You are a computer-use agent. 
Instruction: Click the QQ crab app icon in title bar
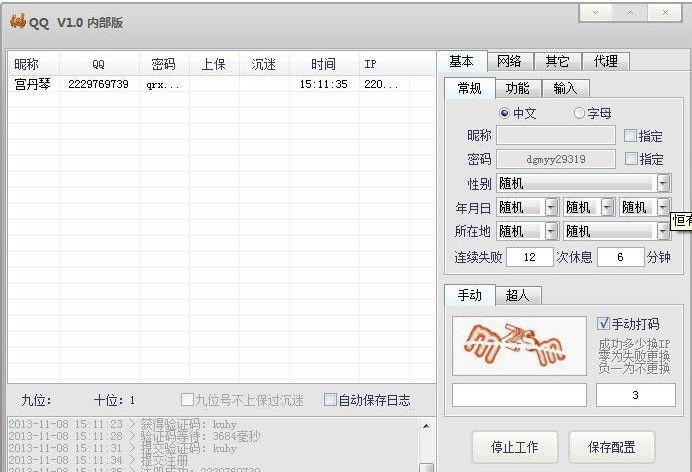18,21
